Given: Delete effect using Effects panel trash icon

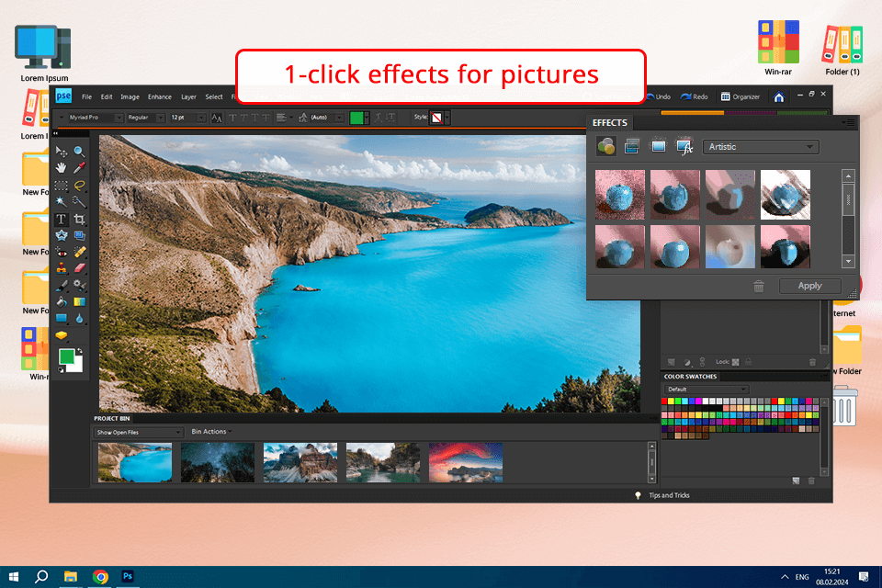Looking at the screenshot, I should coord(758,287).
